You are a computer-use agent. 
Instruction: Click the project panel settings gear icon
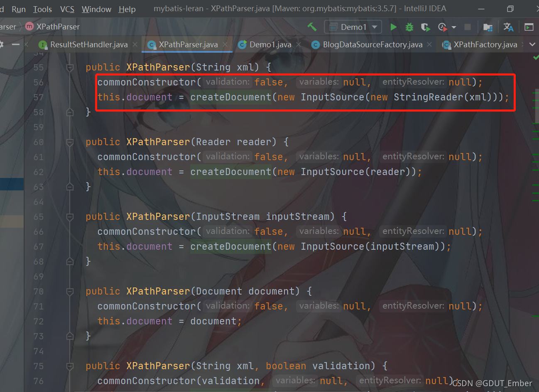tap(1, 44)
